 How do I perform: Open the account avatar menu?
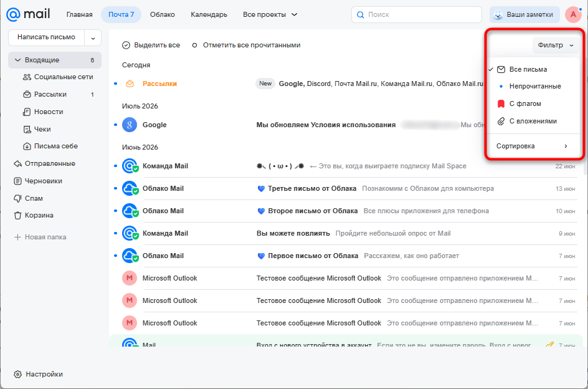[573, 14]
